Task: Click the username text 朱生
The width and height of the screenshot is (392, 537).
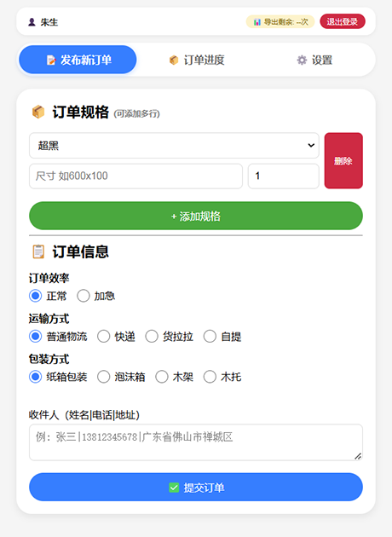Action: (x=49, y=22)
